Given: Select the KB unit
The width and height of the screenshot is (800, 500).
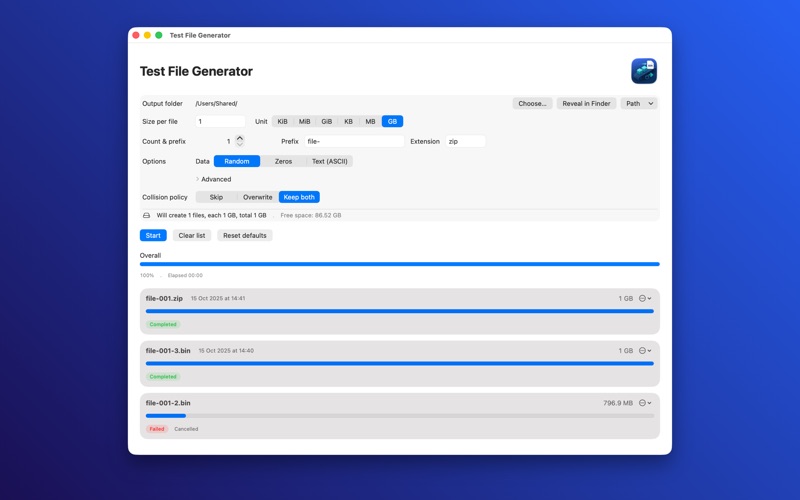Looking at the screenshot, I should click(348, 121).
